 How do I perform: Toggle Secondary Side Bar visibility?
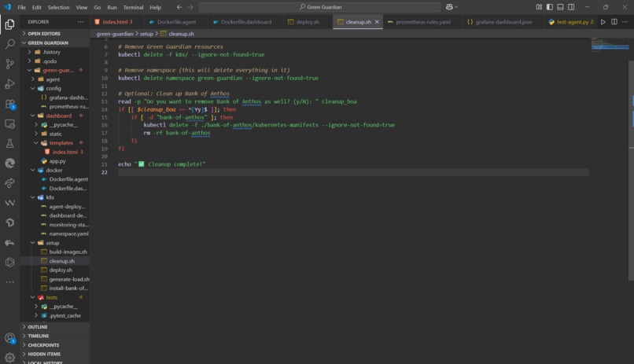click(x=571, y=7)
